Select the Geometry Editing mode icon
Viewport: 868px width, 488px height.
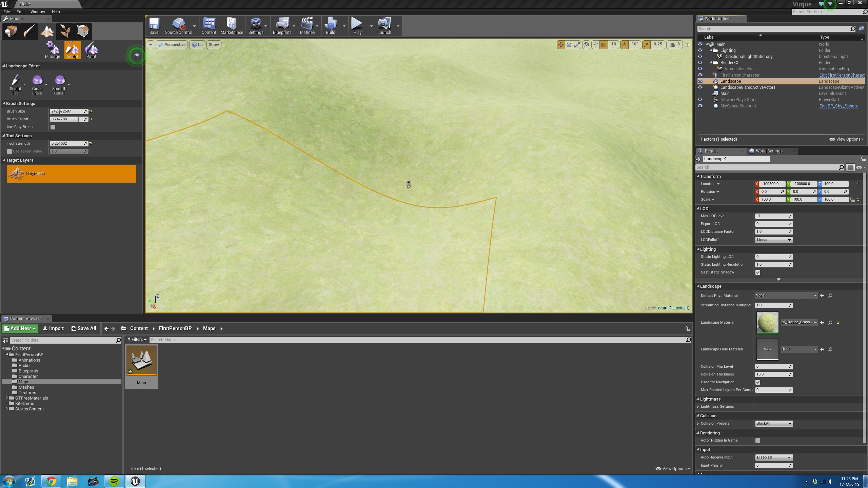83,31
